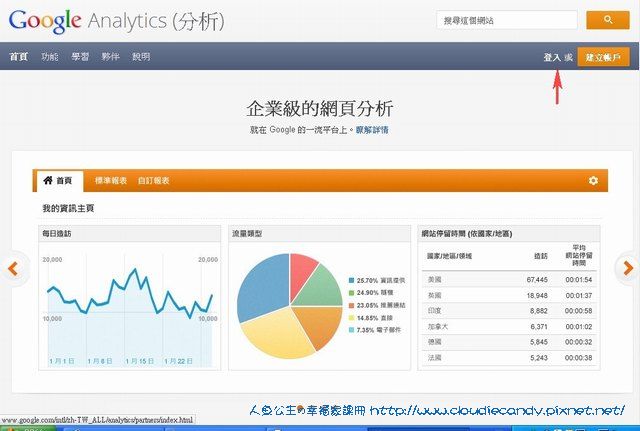The width and height of the screenshot is (640, 431).
Task: Click the 00:00:58 time value
Action: pyautogui.click(x=578, y=311)
